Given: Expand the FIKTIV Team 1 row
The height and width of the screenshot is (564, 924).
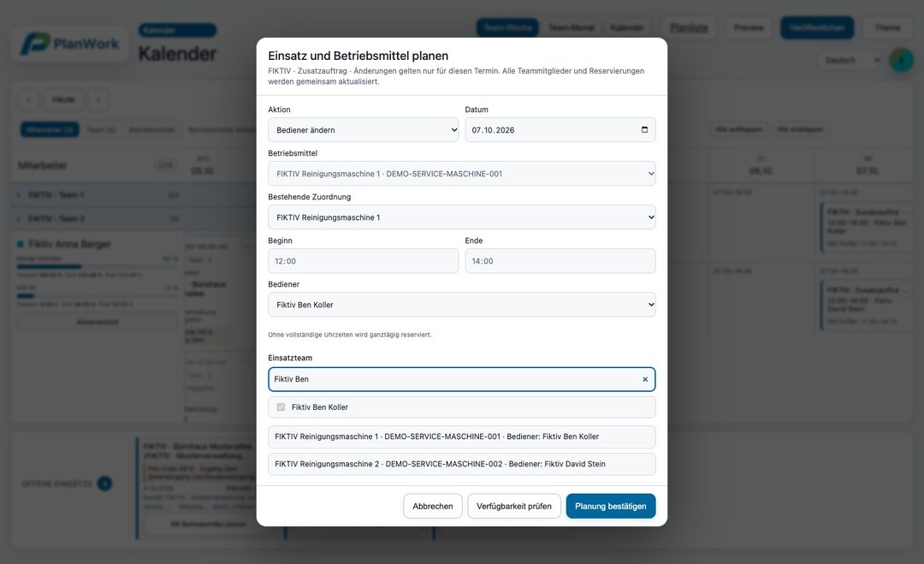Looking at the screenshot, I should point(19,195).
